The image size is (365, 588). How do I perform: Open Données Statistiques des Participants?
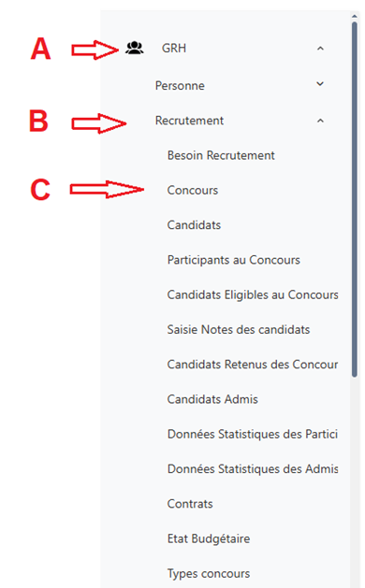pyautogui.click(x=253, y=435)
